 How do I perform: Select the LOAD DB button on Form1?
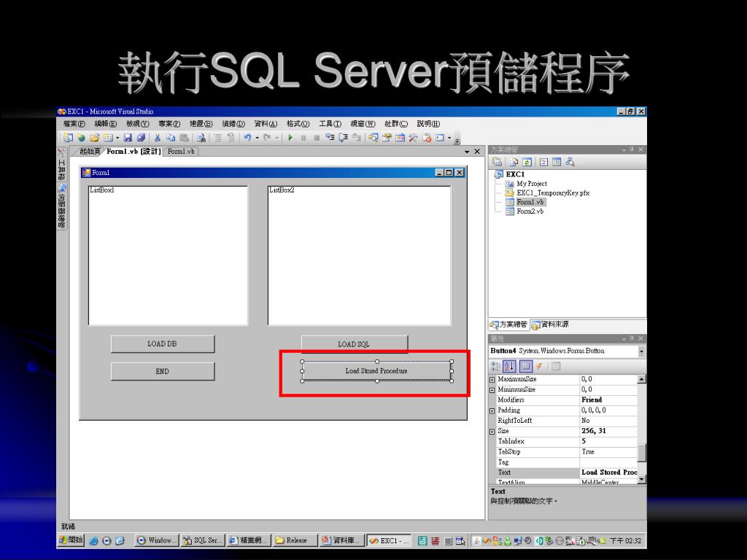click(163, 344)
